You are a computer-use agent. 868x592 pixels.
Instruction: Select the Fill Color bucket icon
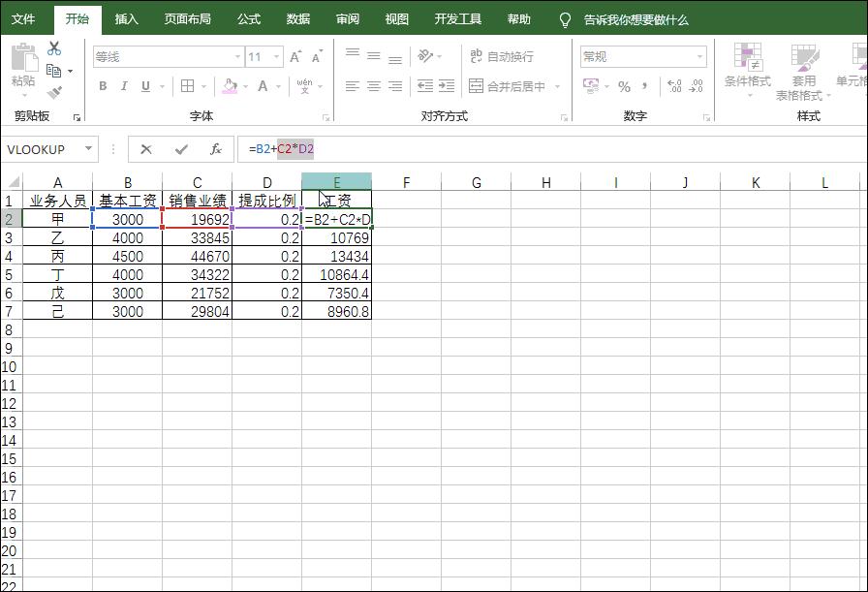click(229, 85)
